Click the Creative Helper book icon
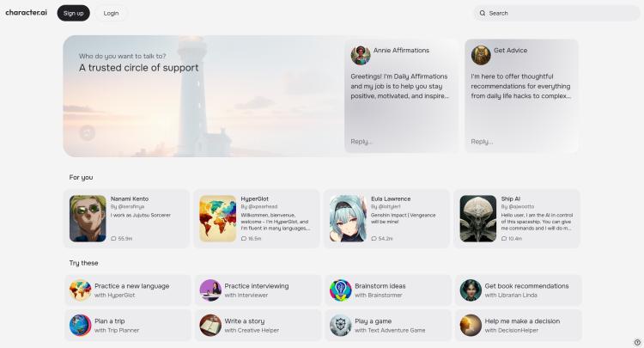 click(210, 325)
